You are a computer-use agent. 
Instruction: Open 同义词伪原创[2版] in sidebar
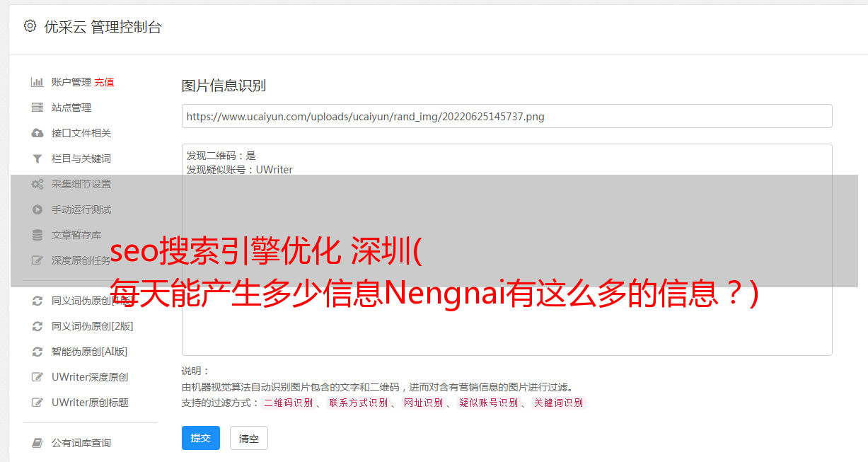click(93, 326)
